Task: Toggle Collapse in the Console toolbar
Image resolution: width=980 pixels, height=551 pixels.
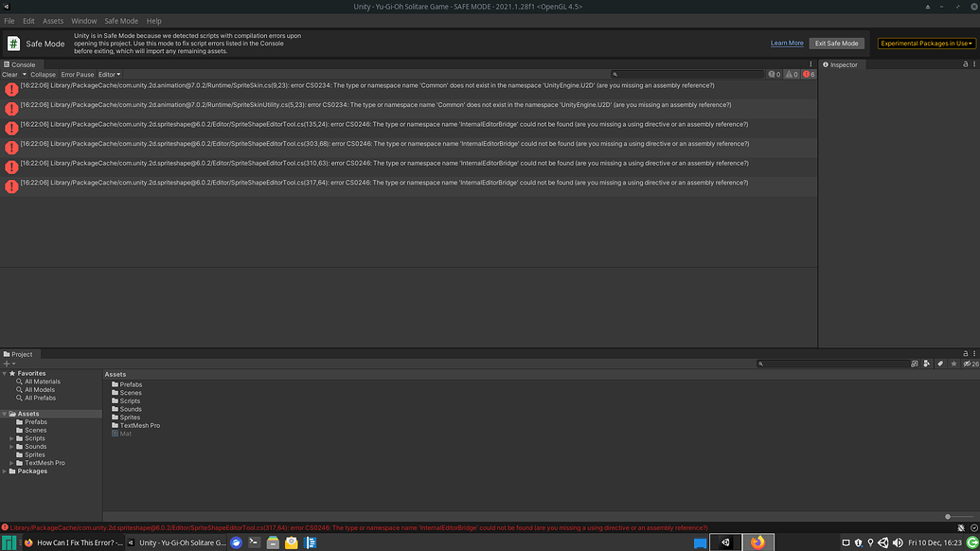Action: click(43, 74)
